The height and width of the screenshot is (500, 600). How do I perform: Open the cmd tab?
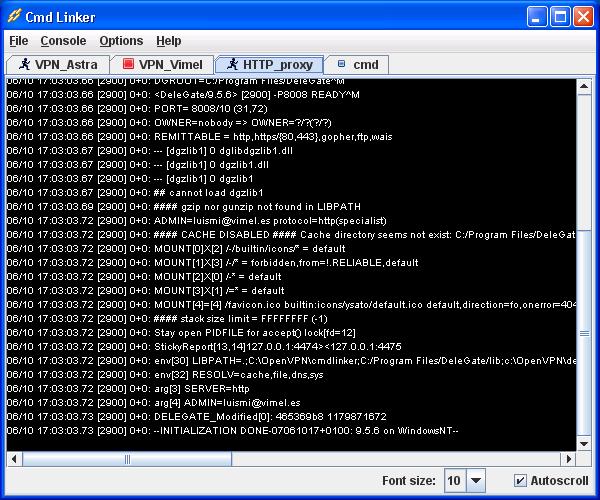357,64
